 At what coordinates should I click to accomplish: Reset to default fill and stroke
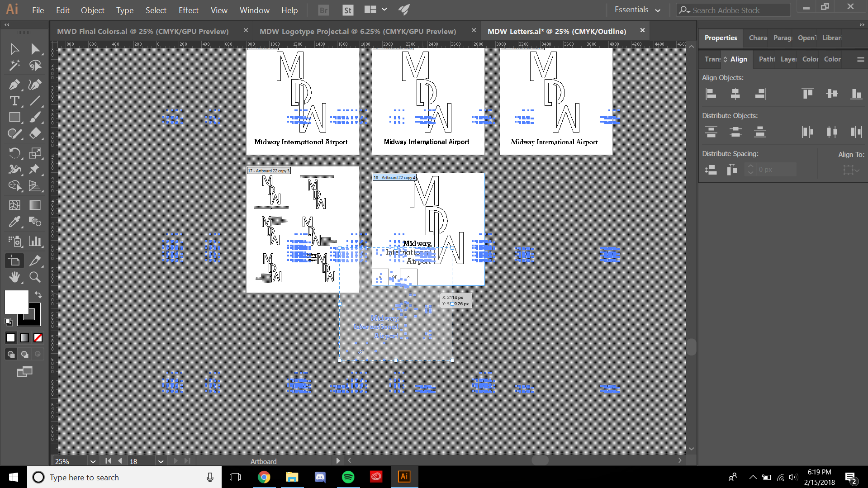coord(8,322)
